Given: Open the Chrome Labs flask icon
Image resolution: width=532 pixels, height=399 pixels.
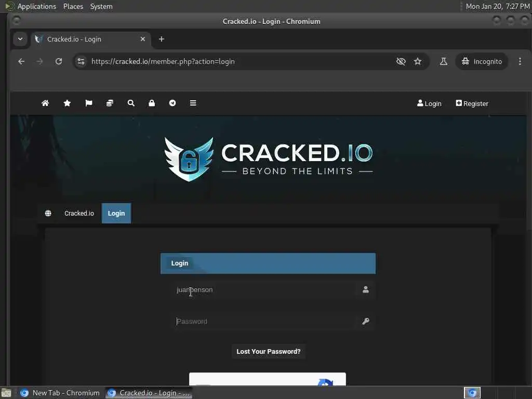Looking at the screenshot, I should click(444, 61).
